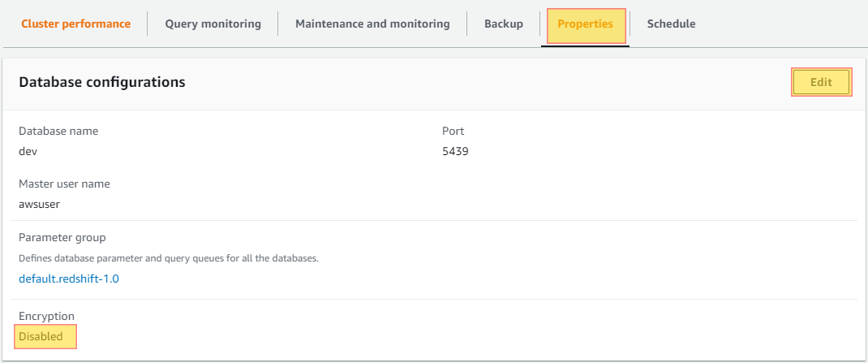Click the parameter group description text

(169, 258)
